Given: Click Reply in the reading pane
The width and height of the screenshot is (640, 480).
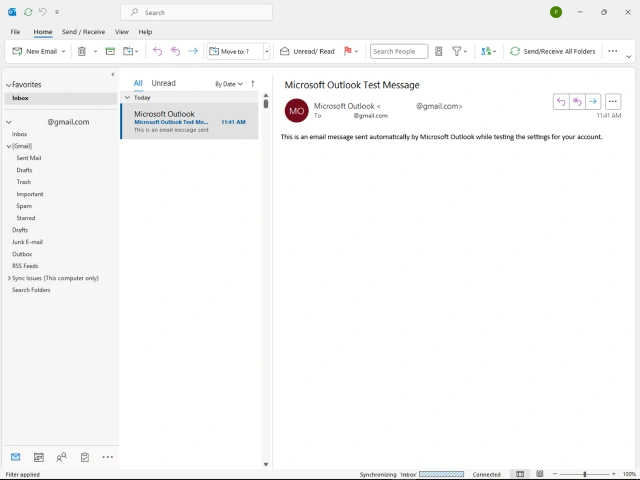Looking at the screenshot, I should (x=561, y=102).
